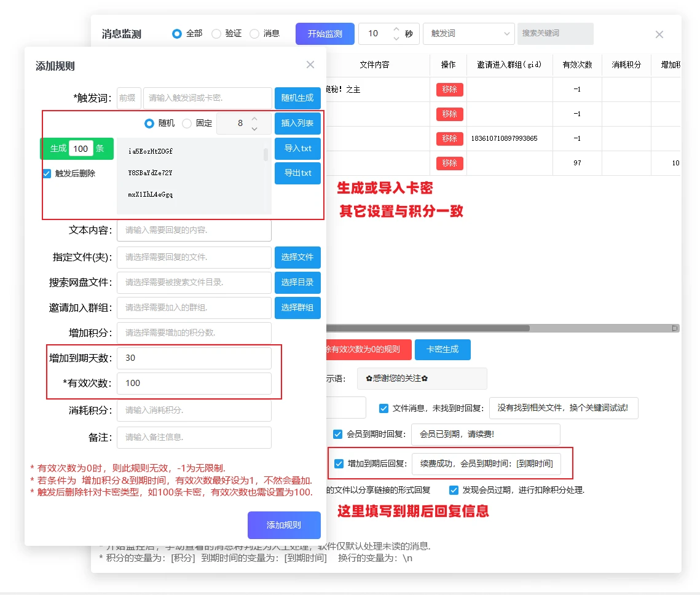Click the 增加到期天数 input field
The image size is (700, 595).
click(194, 358)
